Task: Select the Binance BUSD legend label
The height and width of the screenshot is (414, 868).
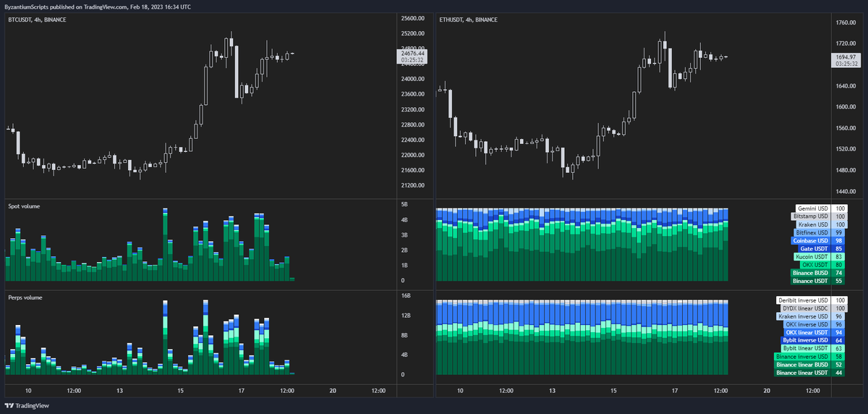Action: pos(810,272)
